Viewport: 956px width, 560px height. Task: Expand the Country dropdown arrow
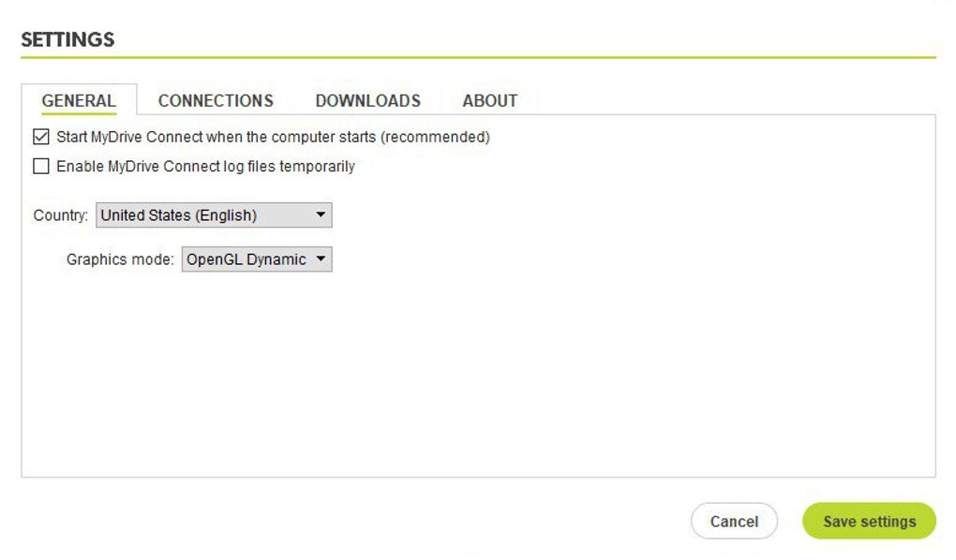(321, 215)
